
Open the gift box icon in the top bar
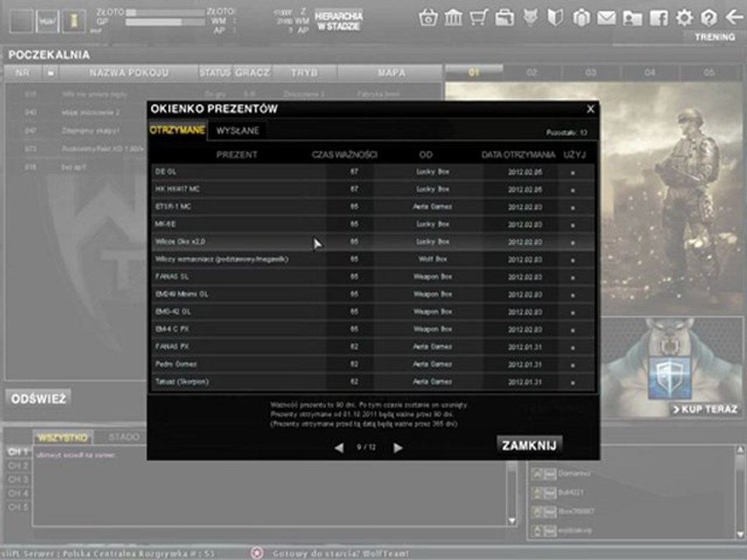[581, 18]
